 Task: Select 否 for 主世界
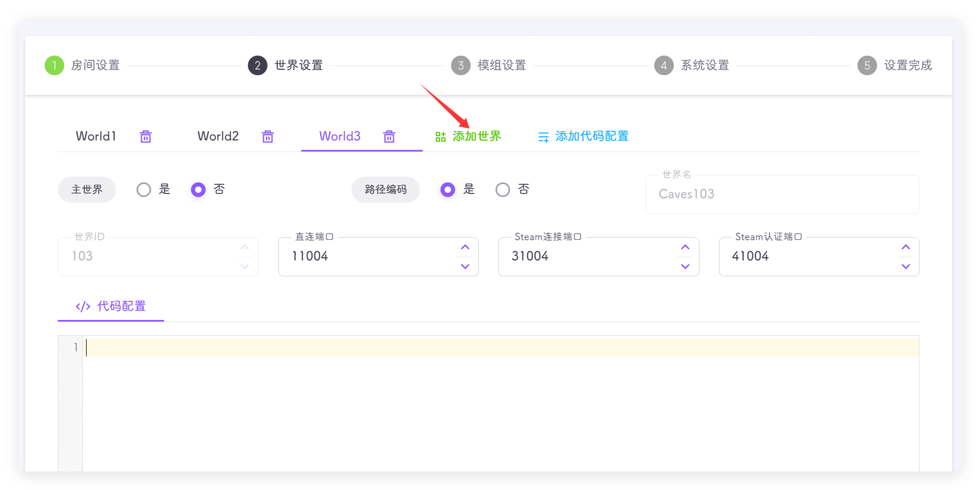pos(198,190)
